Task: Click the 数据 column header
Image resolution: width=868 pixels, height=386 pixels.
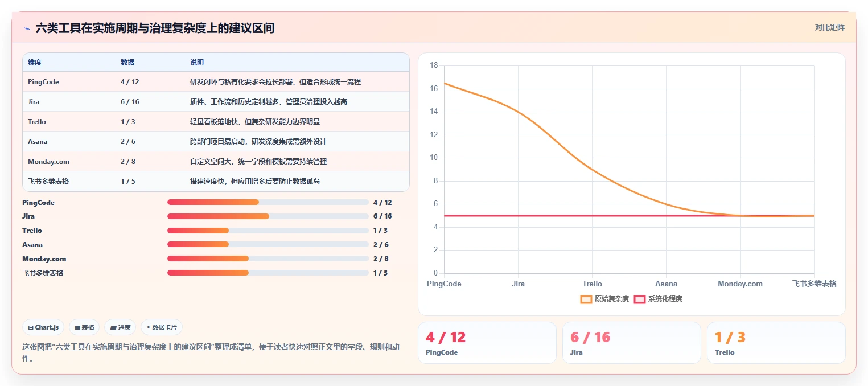Action: coord(127,63)
